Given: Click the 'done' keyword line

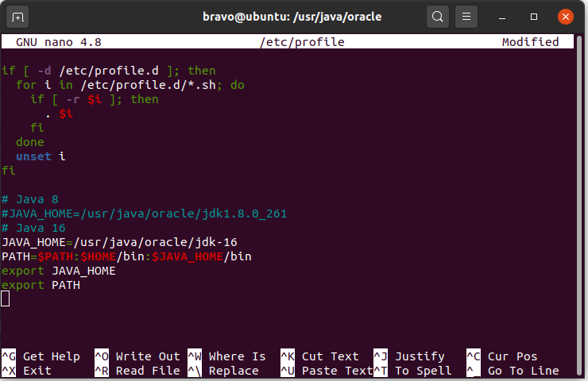Looking at the screenshot, I should click(x=30, y=142).
